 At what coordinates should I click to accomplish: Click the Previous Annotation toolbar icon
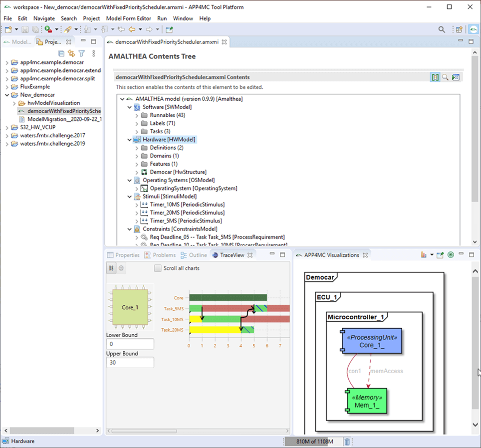pos(104,29)
